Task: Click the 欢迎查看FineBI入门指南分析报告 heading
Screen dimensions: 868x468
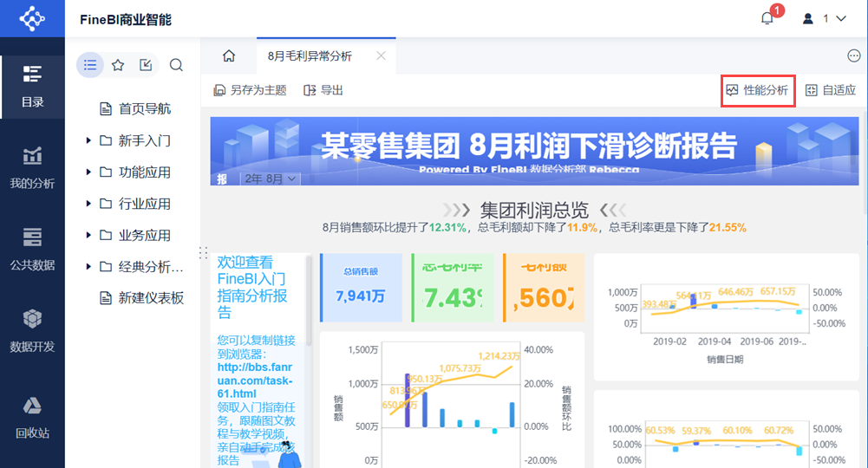Action: pyautogui.click(x=251, y=287)
